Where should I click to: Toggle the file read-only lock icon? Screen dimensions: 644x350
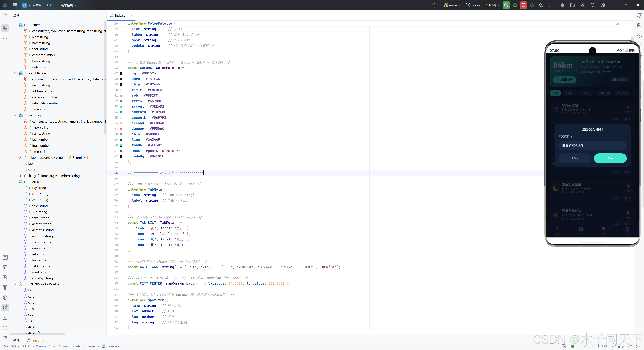click(630, 346)
